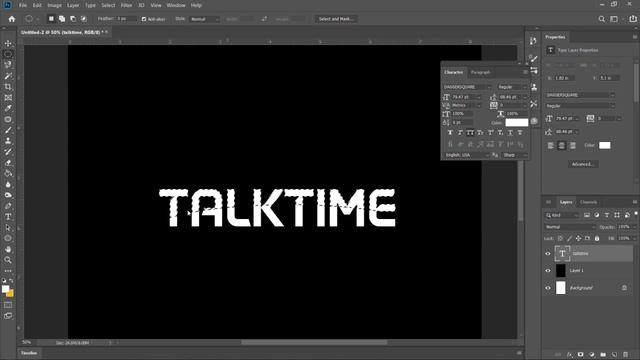
Task: Click the Add layer style fx icon
Action: click(569, 354)
